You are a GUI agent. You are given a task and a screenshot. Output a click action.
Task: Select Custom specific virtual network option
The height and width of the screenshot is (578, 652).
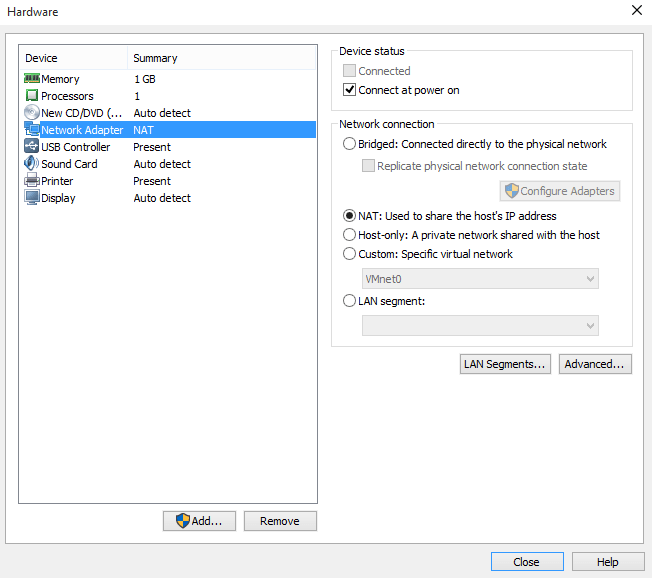tap(349, 254)
